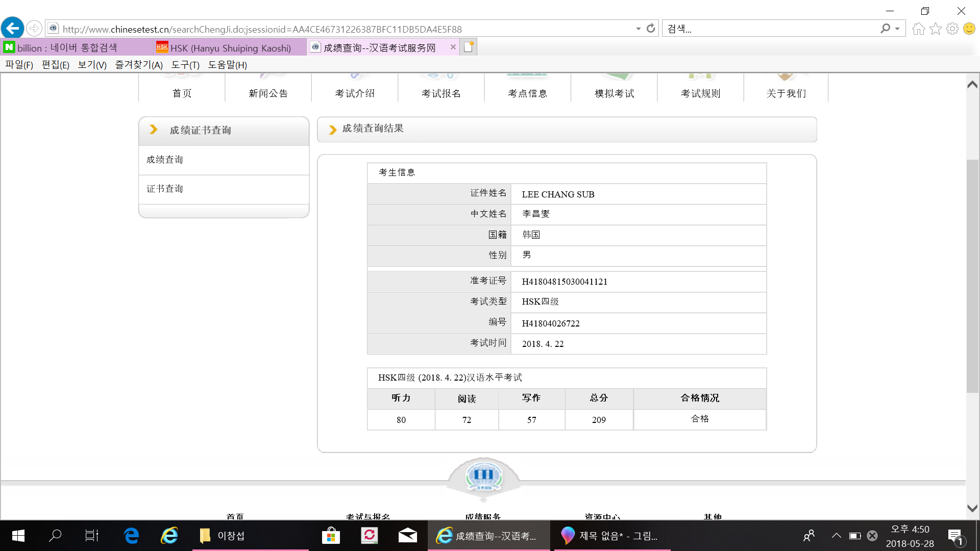The image size is (980, 551).
Task: Open the browser home icon
Action: 918,29
